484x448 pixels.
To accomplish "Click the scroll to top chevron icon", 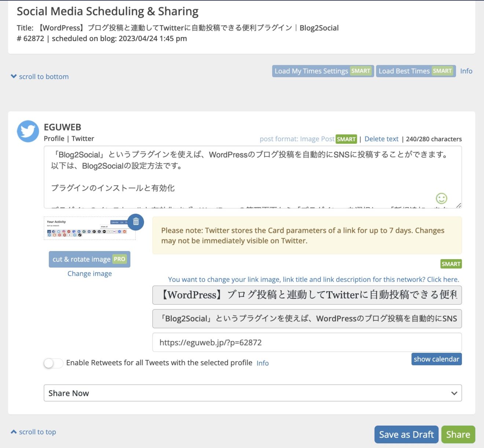I will tap(14, 432).
